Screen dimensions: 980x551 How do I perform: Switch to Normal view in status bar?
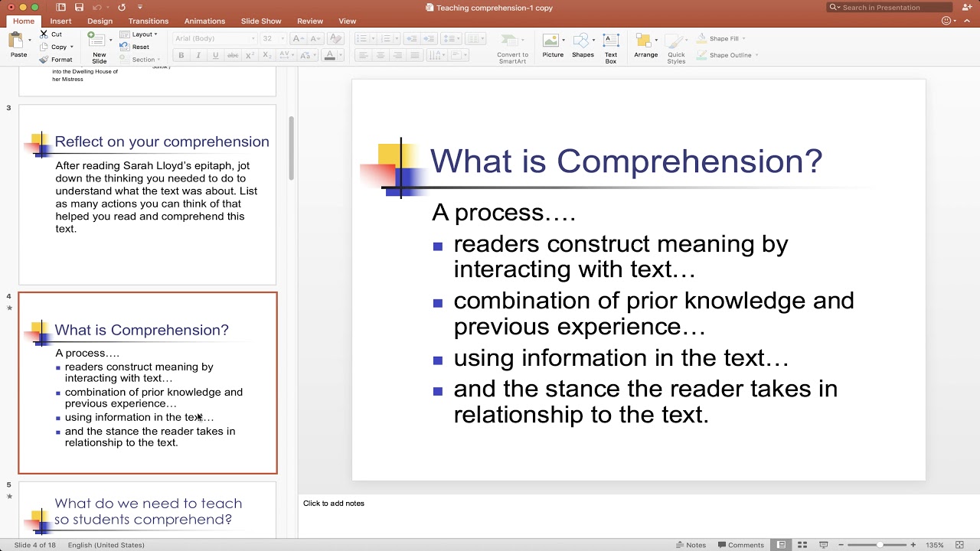[x=781, y=545]
